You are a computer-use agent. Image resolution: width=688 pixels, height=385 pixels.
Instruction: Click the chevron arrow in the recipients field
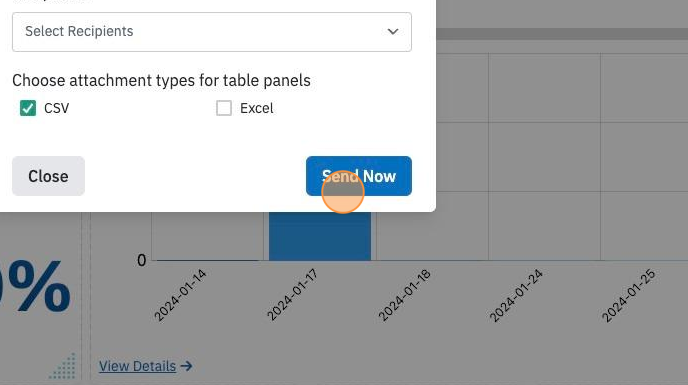click(393, 32)
